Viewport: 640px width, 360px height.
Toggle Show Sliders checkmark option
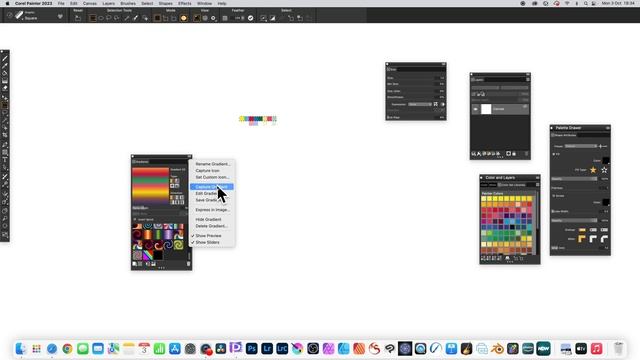point(207,242)
